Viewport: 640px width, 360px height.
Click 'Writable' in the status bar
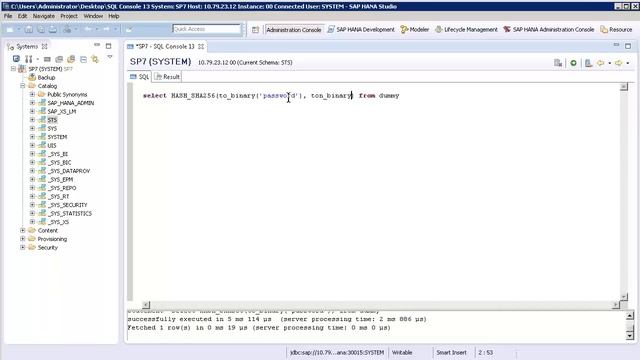[x=402, y=352]
